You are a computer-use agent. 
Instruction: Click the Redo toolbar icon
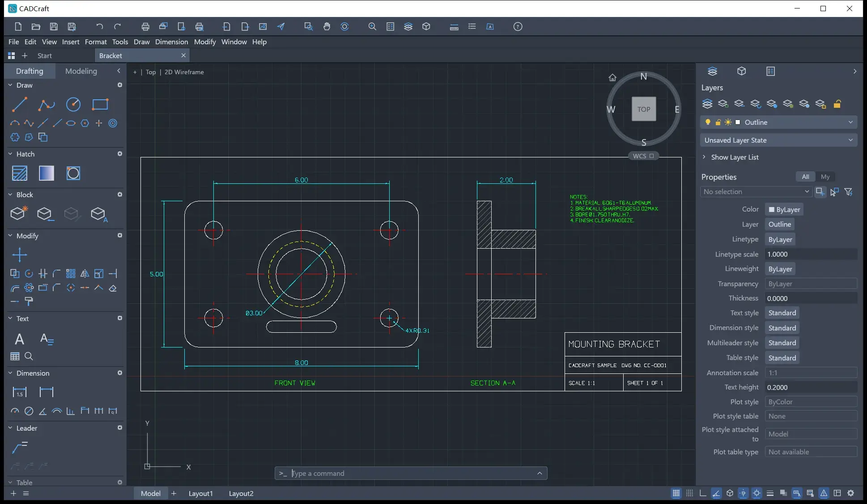(x=118, y=27)
